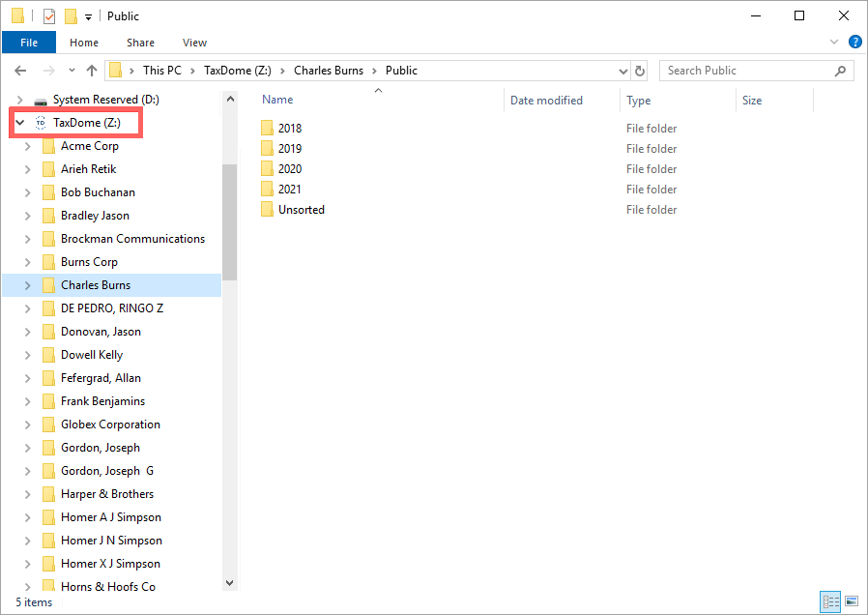This screenshot has width=868, height=615.
Task: Click the Properties quick access icon
Action: (x=49, y=15)
